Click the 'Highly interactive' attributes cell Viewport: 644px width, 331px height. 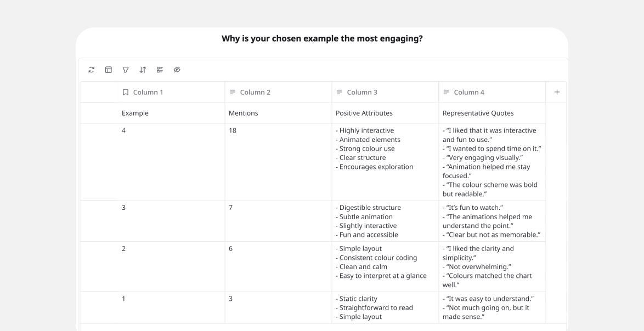(385, 162)
